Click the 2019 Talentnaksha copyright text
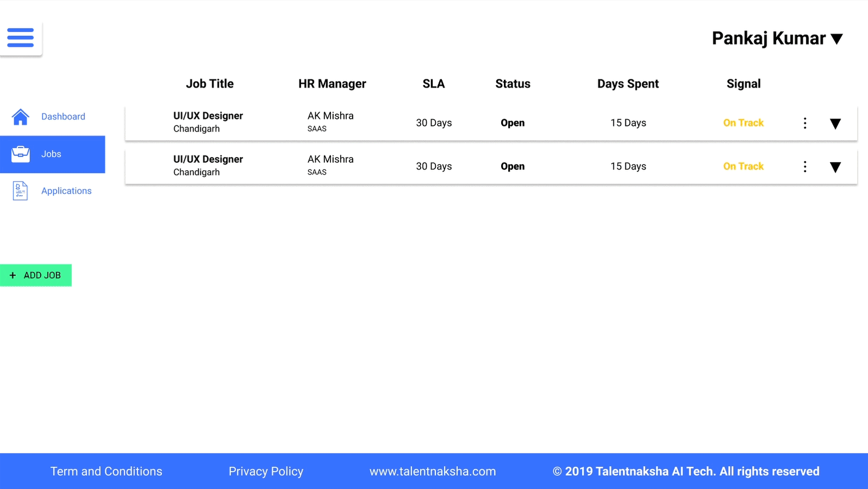 [x=686, y=472]
